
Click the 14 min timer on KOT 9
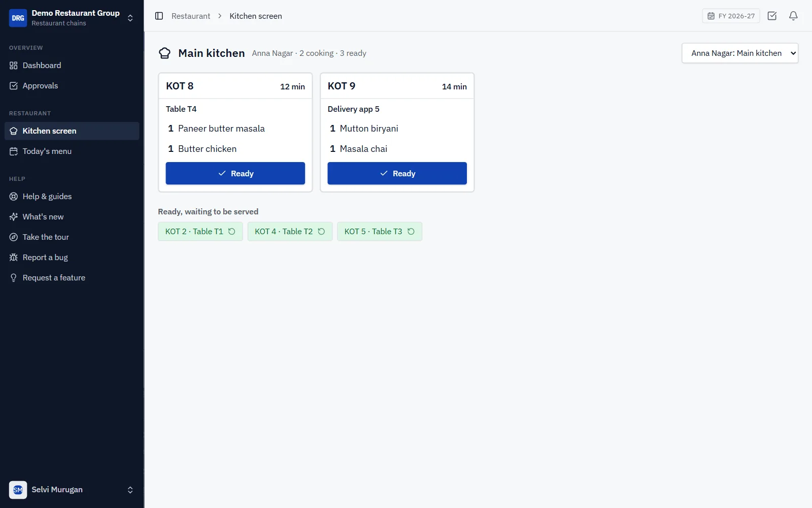(454, 87)
